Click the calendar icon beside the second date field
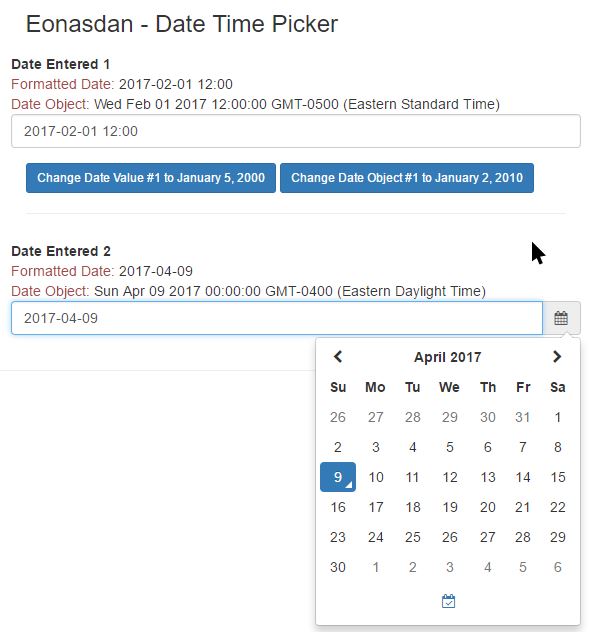Screen dimensions: 589x632 (561, 318)
